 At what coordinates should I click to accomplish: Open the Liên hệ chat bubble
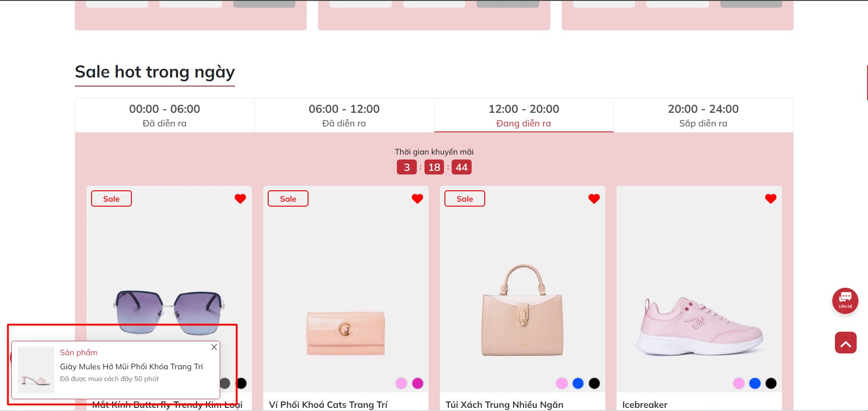point(845,301)
